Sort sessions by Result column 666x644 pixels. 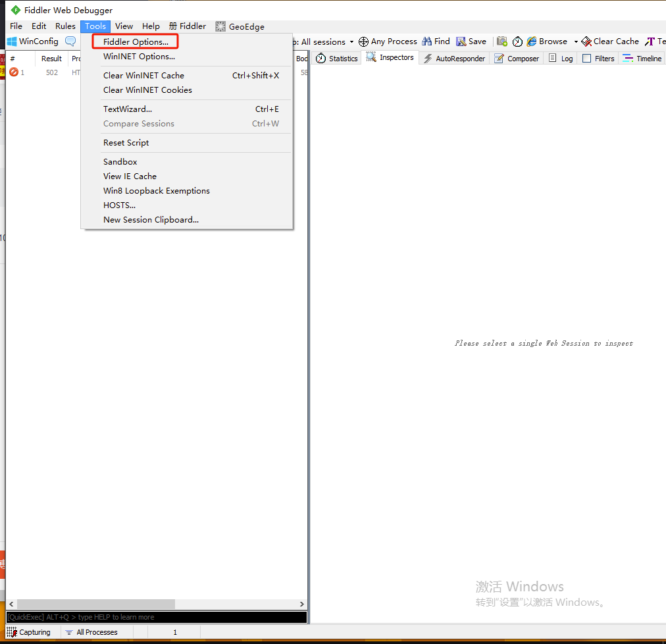51,59
